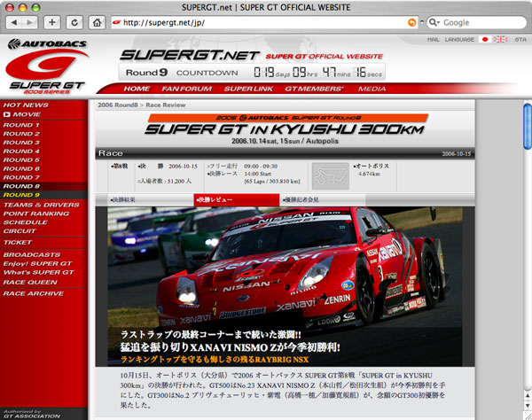The height and width of the screenshot is (420, 532).
Task: Select ROUND 3 in sidebar
Action: 21,143
